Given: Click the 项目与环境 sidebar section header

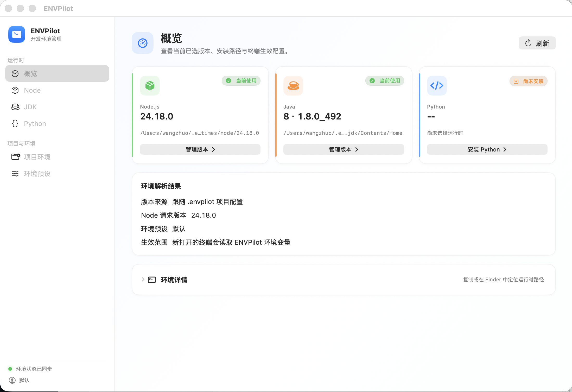Looking at the screenshot, I should click(x=21, y=143).
